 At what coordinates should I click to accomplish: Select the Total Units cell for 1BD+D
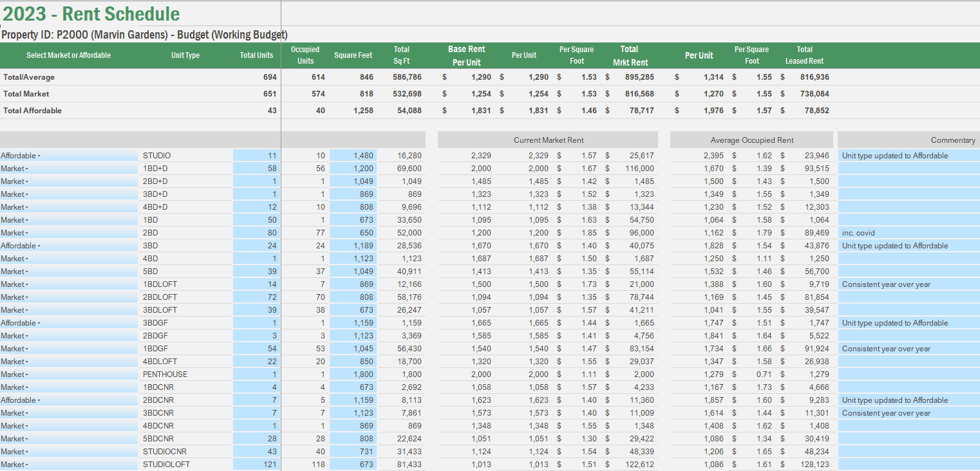coord(258,168)
